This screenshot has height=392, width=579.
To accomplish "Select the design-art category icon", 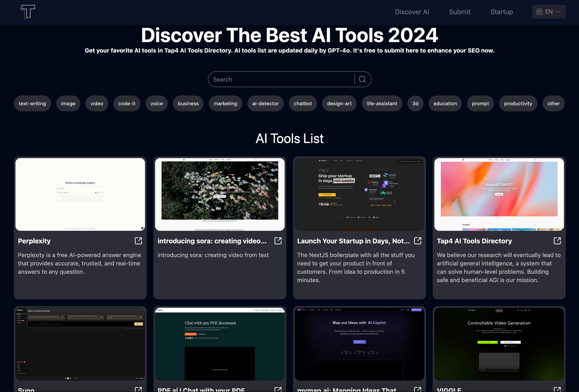I will click(x=339, y=103).
